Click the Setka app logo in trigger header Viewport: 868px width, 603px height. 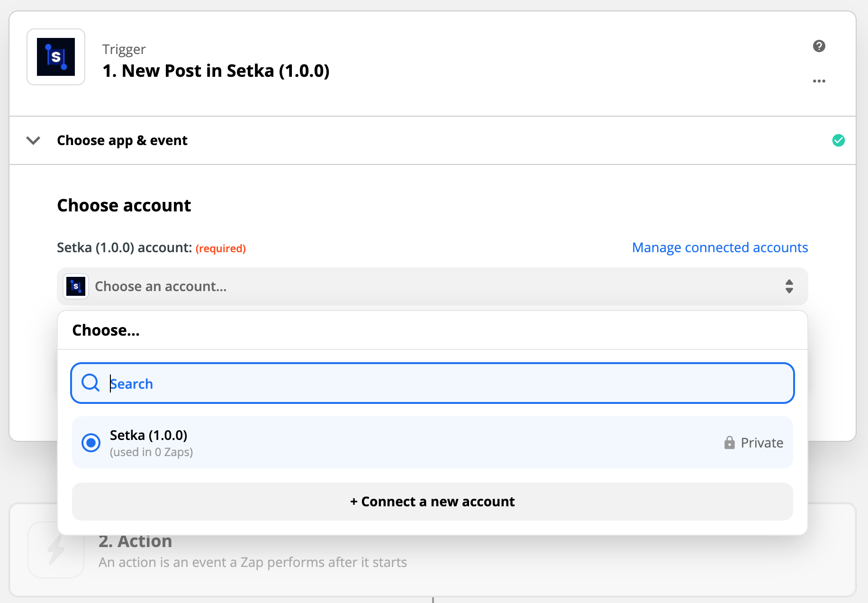56,57
